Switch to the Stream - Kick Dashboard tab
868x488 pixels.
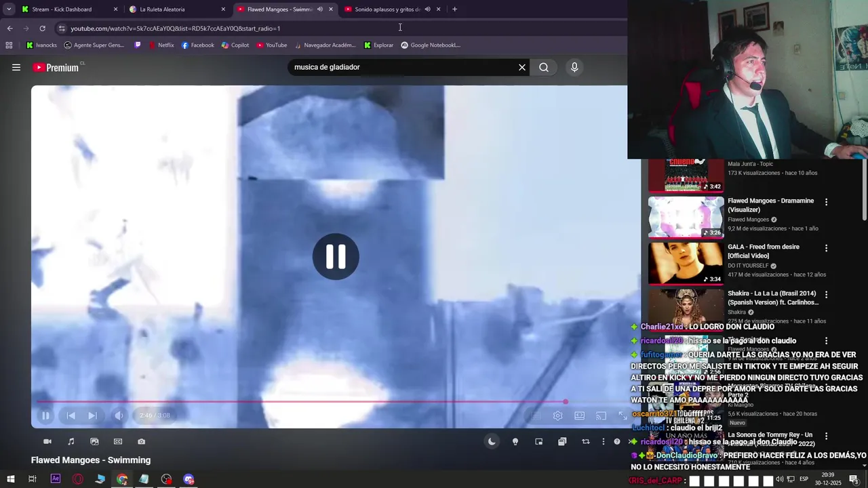click(x=70, y=9)
